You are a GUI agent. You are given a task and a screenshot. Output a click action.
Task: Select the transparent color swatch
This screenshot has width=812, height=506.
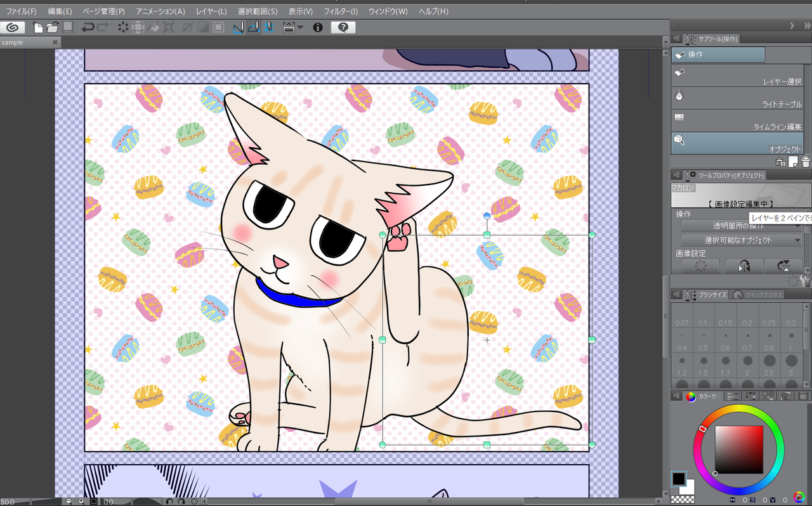(683, 500)
